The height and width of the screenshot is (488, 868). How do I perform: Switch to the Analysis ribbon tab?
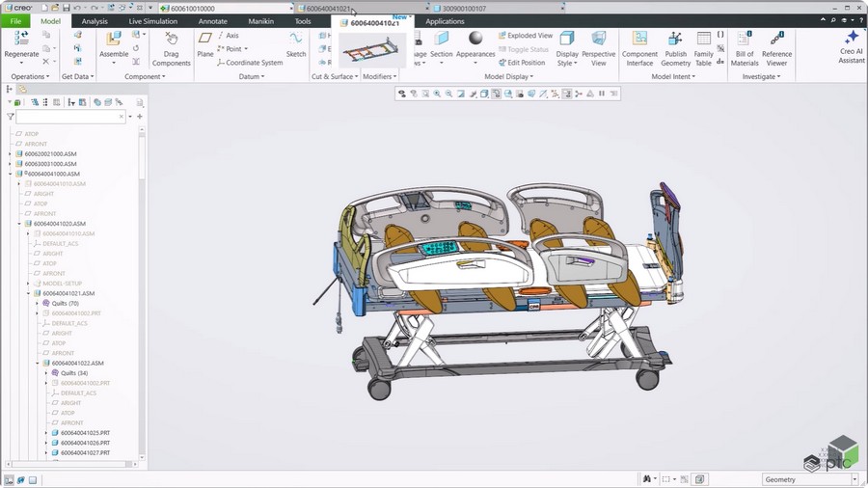95,21
